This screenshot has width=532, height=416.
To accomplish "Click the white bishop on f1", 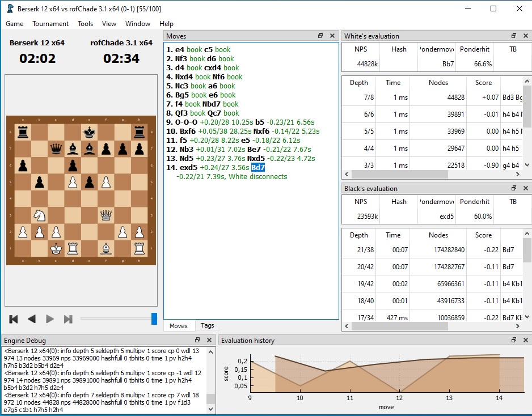I will point(106,248).
